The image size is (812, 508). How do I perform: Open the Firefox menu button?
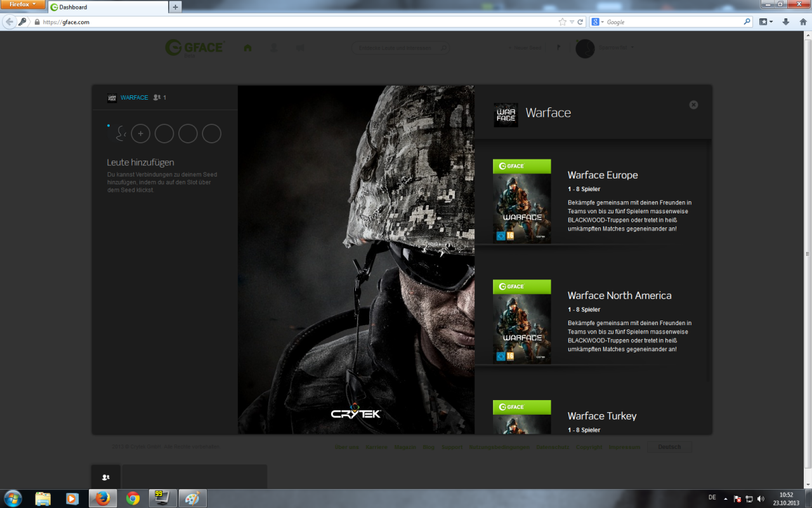[x=23, y=4]
